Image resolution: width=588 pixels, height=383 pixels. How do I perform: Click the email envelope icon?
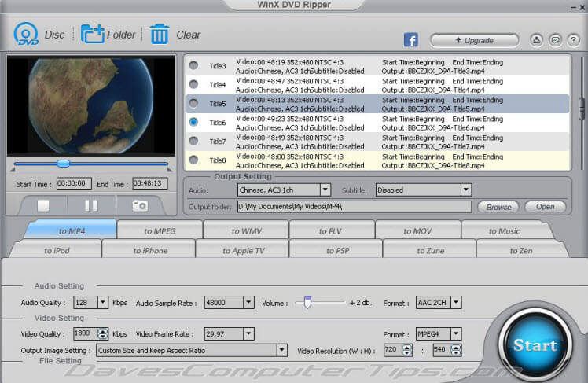pyautogui.click(x=555, y=40)
